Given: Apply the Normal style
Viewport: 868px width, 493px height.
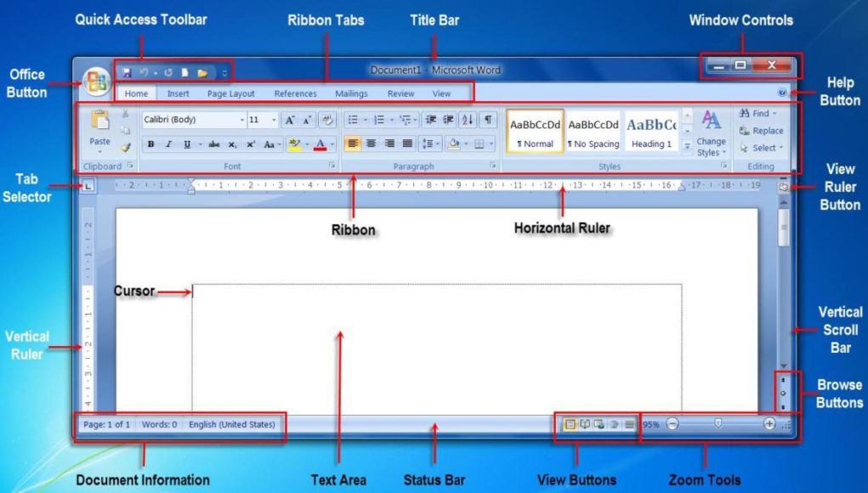Looking at the screenshot, I should coord(536,131).
